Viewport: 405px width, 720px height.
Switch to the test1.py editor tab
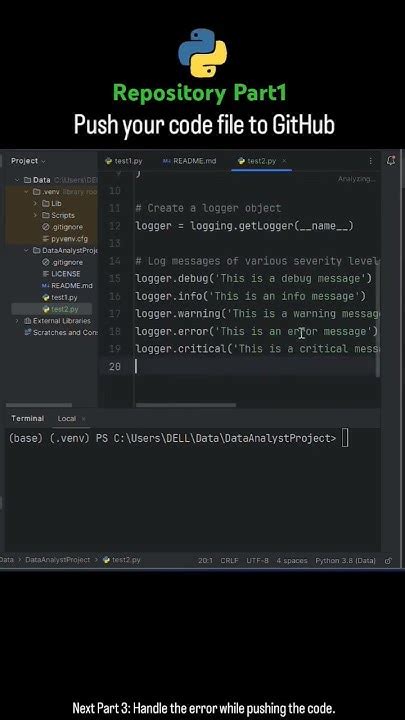[124, 161]
